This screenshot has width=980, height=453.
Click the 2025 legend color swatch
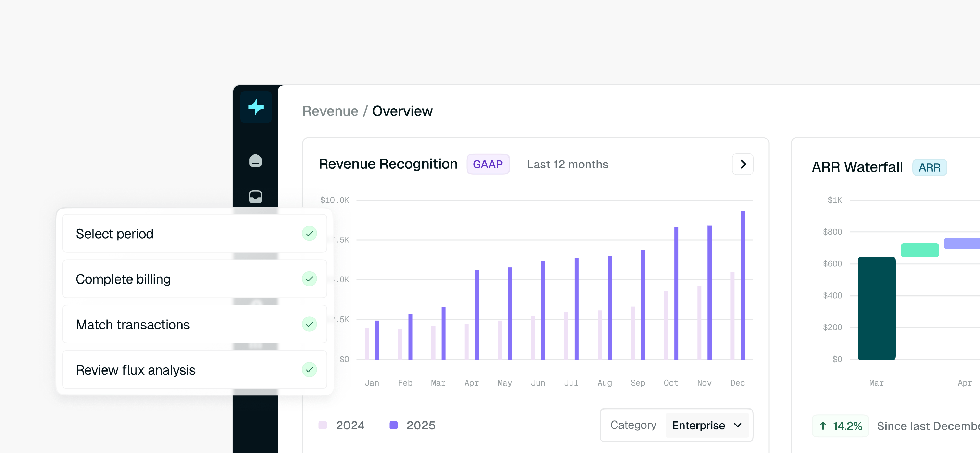click(393, 425)
